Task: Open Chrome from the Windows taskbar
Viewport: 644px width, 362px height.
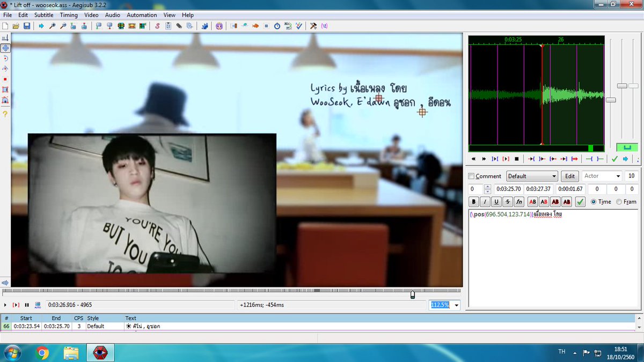Action: click(42, 353)
